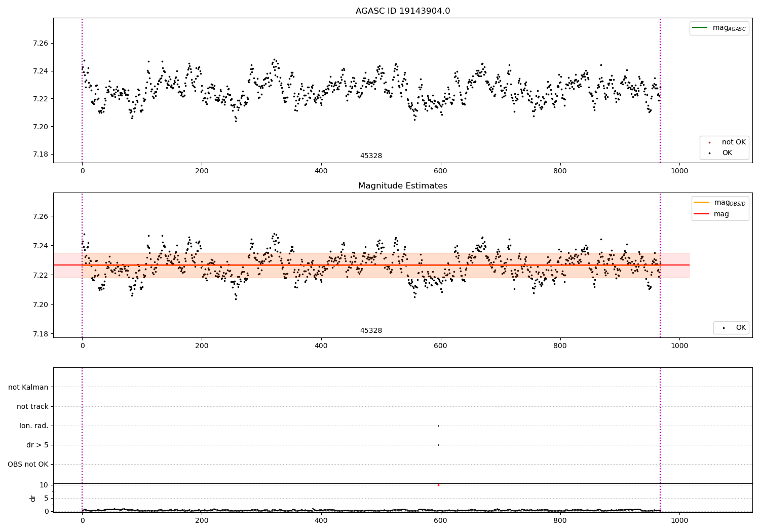
Task: Select the orange mag OBSID legend entry
Action: 719,203
